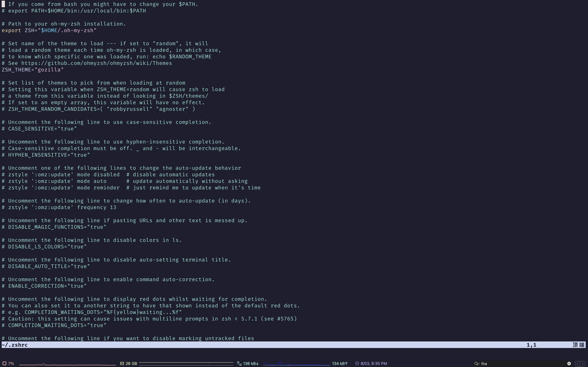Place cursor on ZSH_THEME="gozilla" line

(x=32, y=70)
